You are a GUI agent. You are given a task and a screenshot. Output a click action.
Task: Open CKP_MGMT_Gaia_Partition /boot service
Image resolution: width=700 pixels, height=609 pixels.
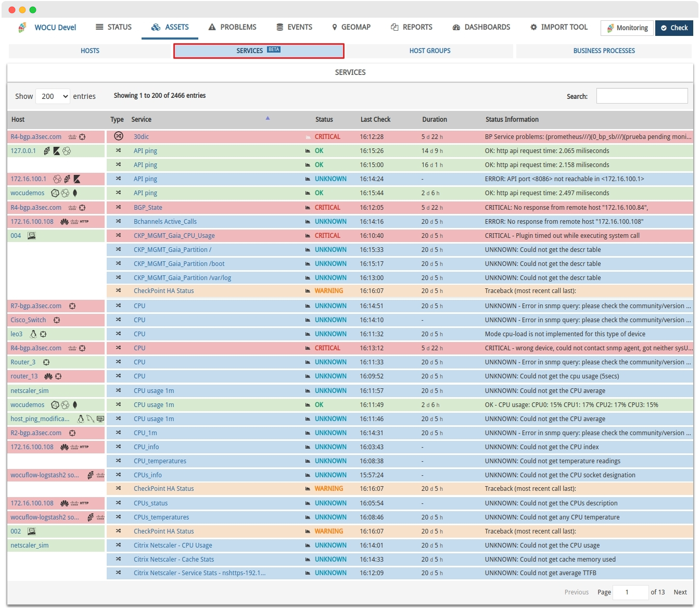[x=179, y=264]
